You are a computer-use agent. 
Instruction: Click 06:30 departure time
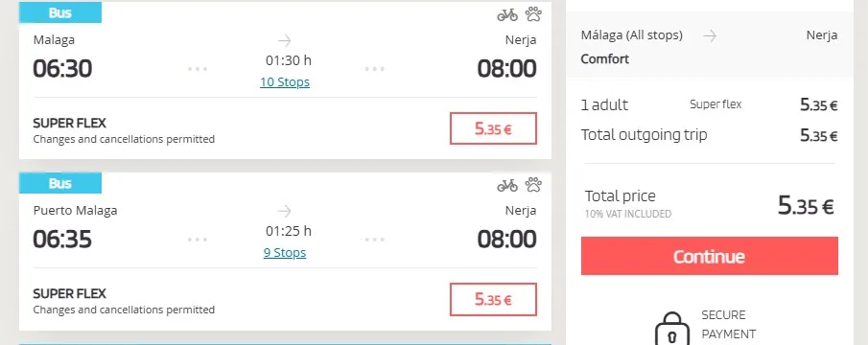[62, 69]
